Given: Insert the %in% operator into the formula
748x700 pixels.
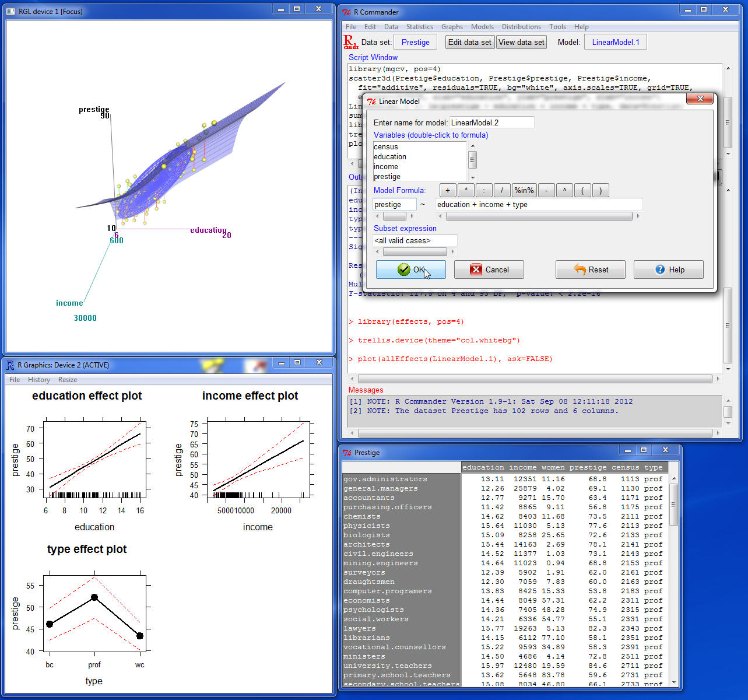Looking at the screenshot, I should tap(524, 190).
